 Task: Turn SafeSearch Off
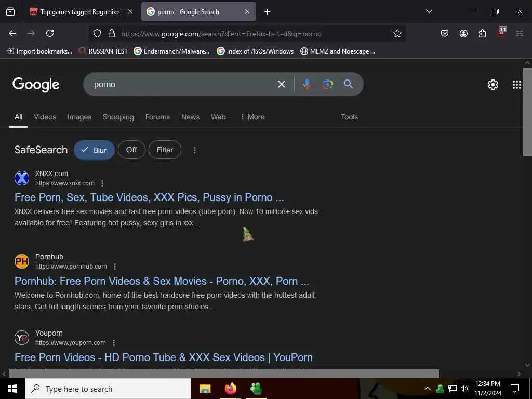131,150
